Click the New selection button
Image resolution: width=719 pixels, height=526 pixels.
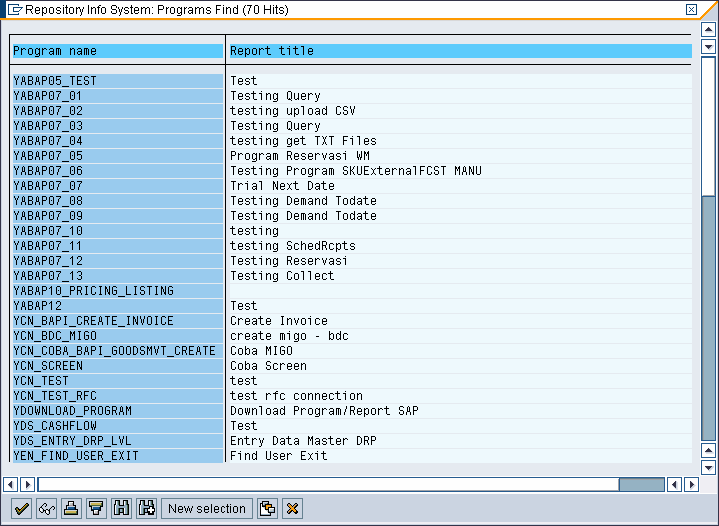(x=207, y=509)
